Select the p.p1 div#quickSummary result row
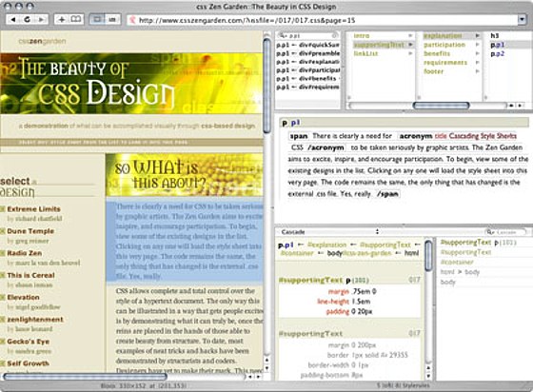 (x=307, y=45)
